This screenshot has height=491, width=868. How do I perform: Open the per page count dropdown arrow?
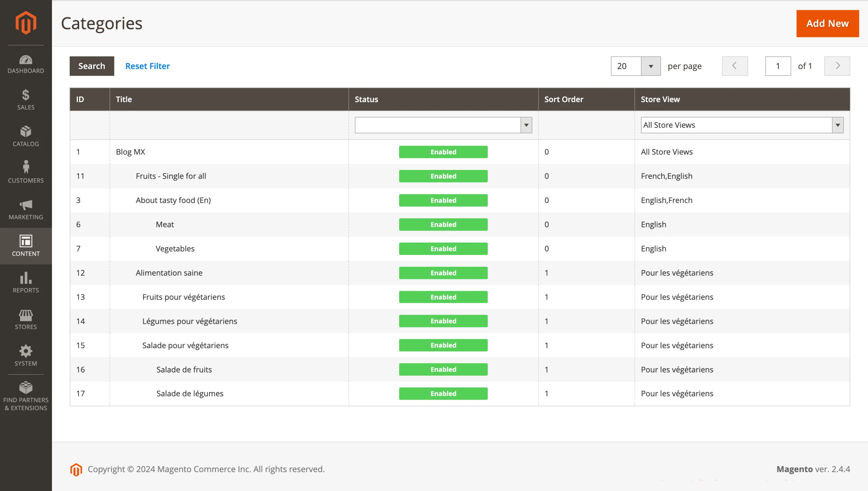point(651,66)
